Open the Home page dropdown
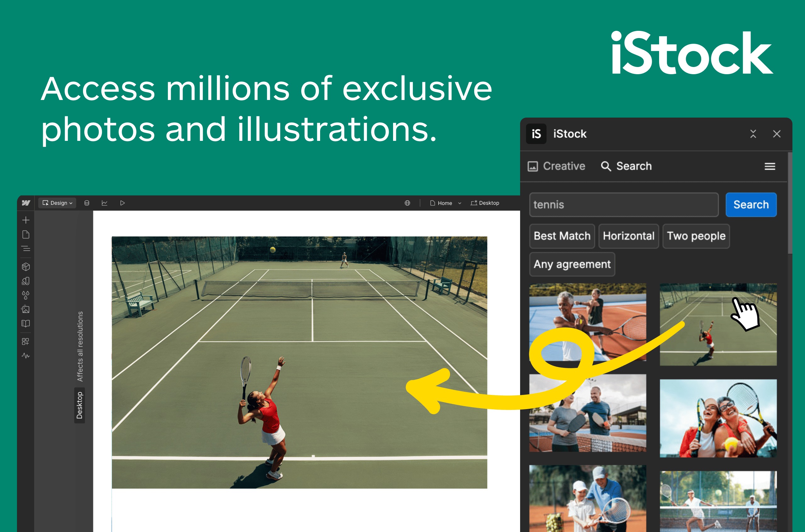805x532 pixels. click(445, 203)
